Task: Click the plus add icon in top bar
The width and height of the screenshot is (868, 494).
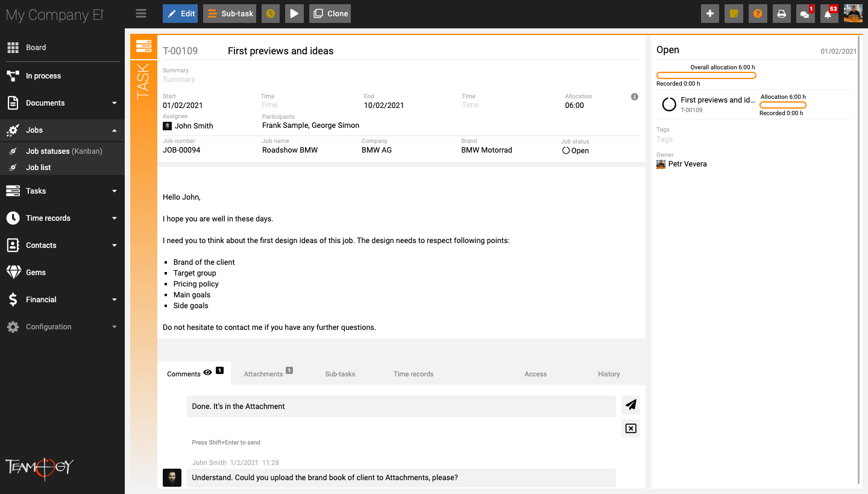Action: point(710,13)
